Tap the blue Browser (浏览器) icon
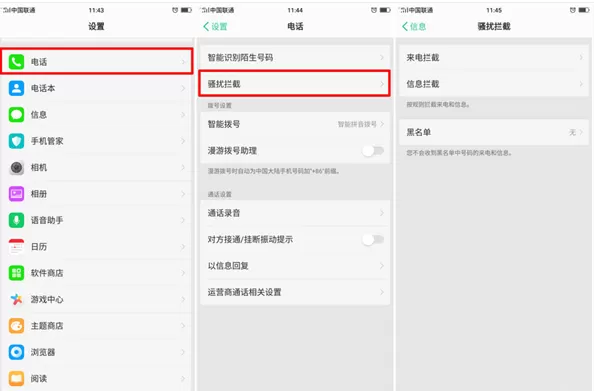Screen dimensions: 594x391 click(x=16, y=352)
